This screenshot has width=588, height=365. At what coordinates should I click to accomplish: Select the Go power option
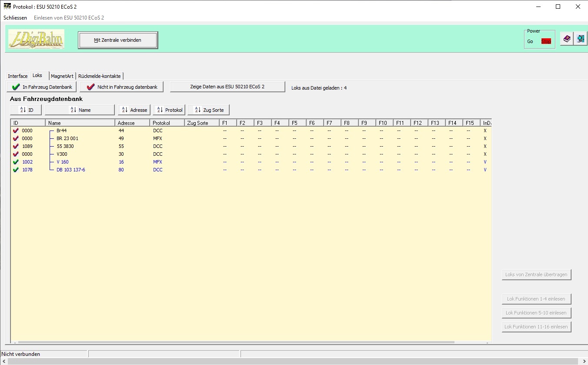coord(530,41)
